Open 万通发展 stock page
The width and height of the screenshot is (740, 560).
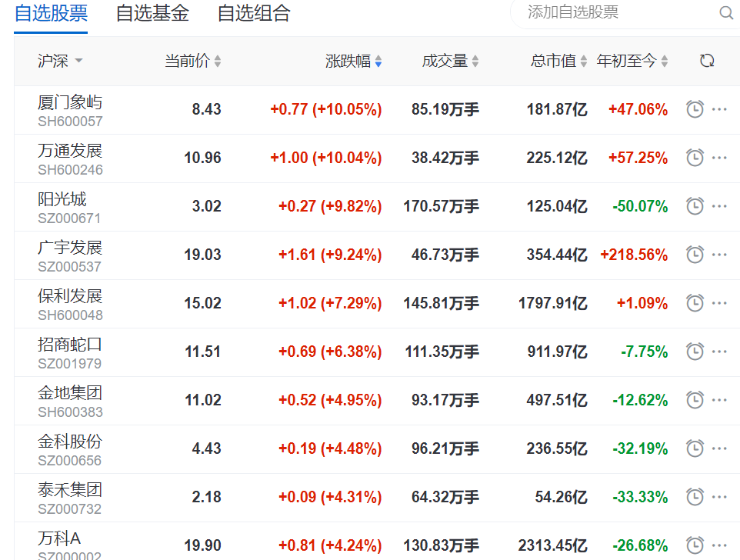tap(70, 151)
